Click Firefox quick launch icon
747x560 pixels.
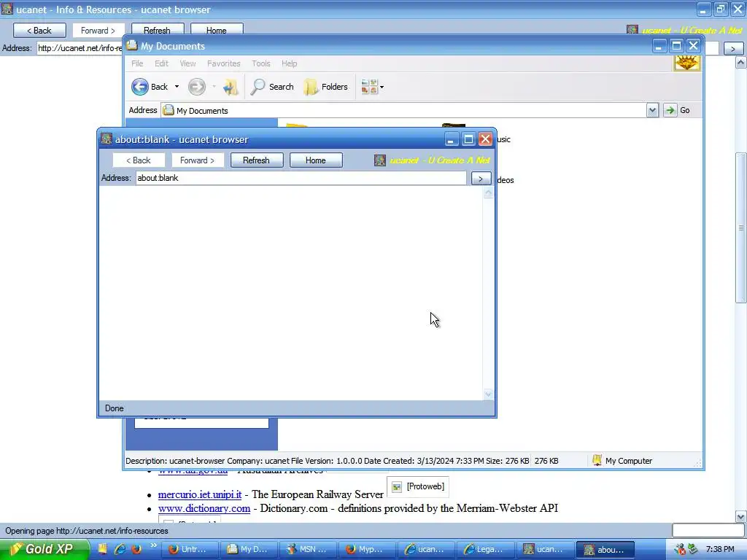pos(136,549)
